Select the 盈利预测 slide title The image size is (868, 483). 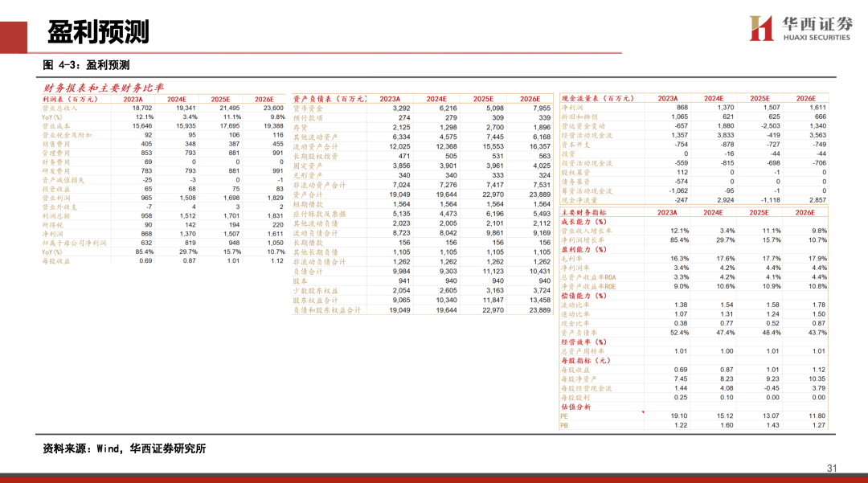(x=98, y=31)
